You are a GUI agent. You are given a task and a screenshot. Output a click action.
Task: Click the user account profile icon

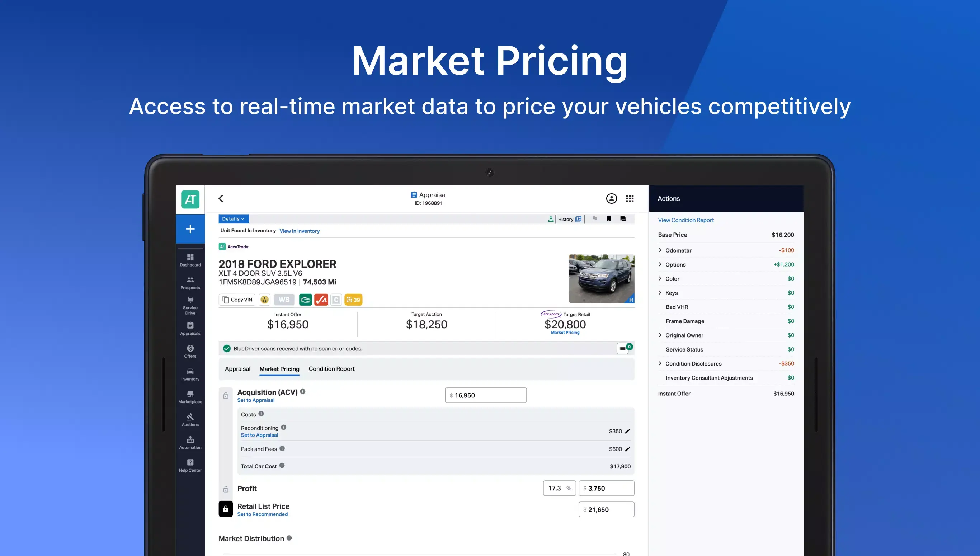(x=611, y=199)
